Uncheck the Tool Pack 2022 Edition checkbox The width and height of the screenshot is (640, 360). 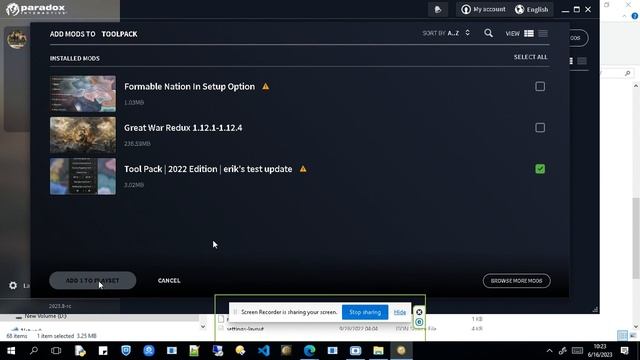click(540, 169)
